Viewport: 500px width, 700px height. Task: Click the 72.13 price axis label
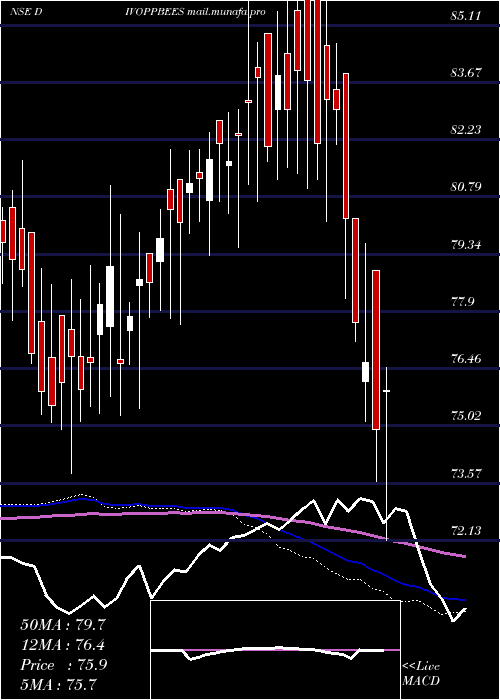pyautogui.click(x=466, y=530)
